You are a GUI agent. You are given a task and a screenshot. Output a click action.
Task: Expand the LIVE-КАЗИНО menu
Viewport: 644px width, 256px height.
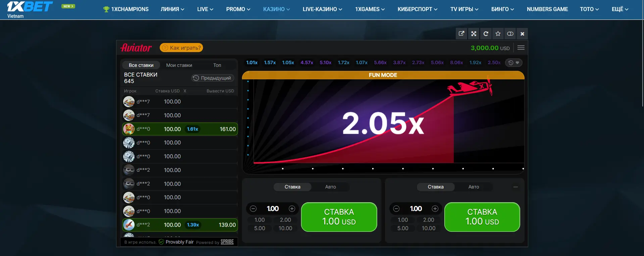[x=323, y=9]
